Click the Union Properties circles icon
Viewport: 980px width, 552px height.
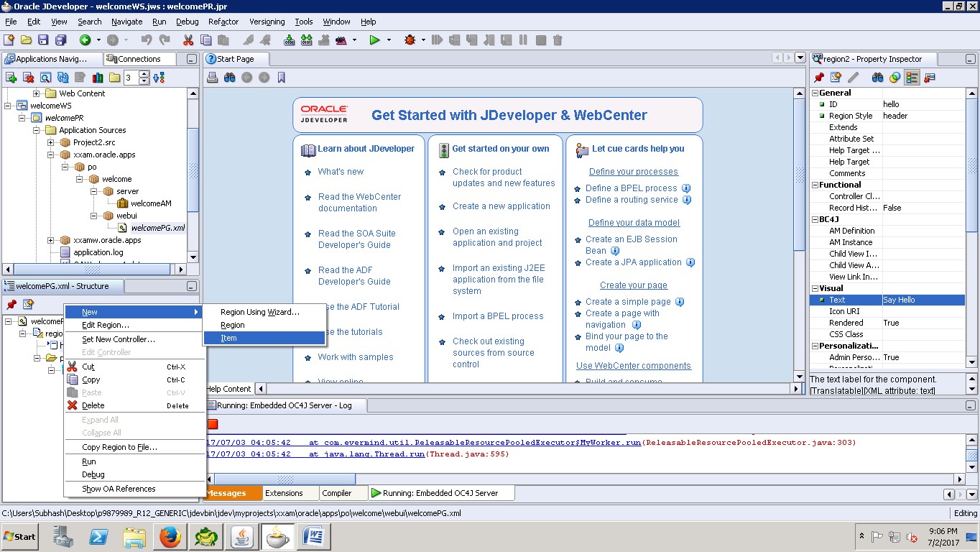[895, 78]
